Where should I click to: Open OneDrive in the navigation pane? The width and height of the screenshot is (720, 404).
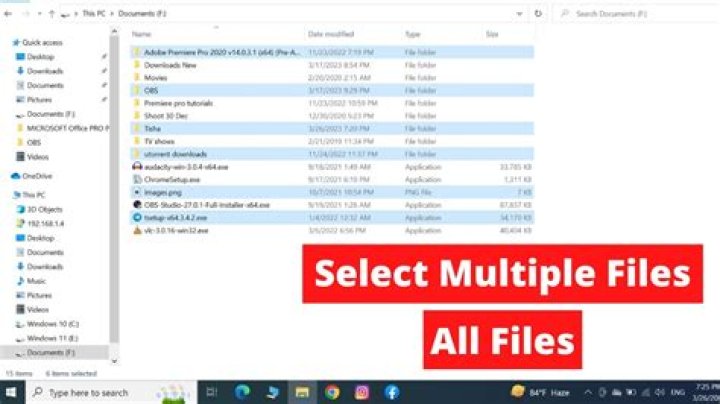(36, 176)
